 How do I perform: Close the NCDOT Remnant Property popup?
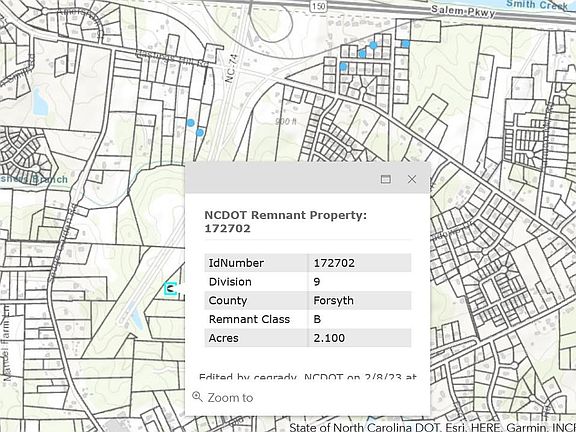click(412, 179)
